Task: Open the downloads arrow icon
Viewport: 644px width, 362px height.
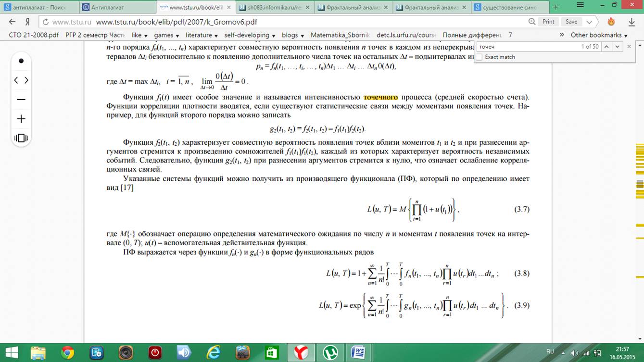Action: 632,22
